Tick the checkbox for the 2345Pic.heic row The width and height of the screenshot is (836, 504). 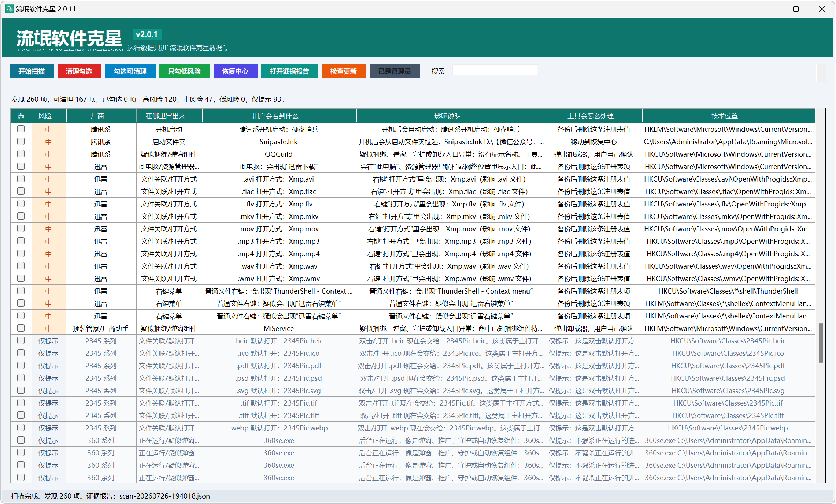21,341
